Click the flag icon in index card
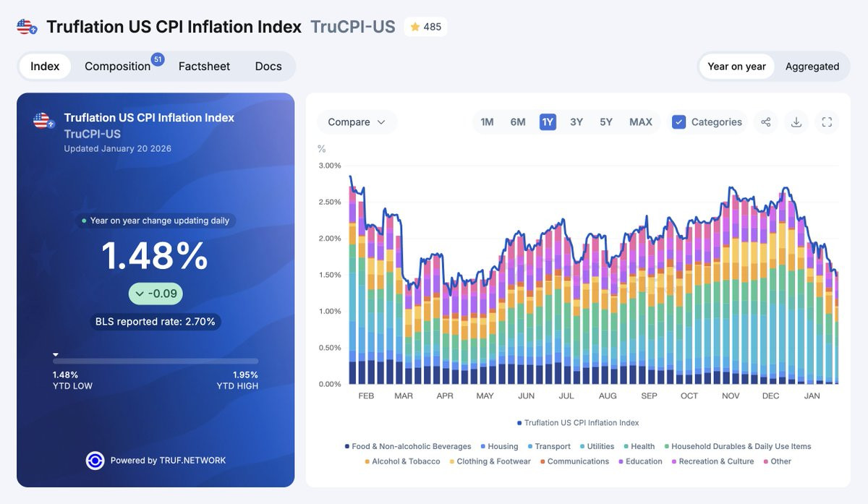Screen dimensions: 868x504 click(43, 121)
